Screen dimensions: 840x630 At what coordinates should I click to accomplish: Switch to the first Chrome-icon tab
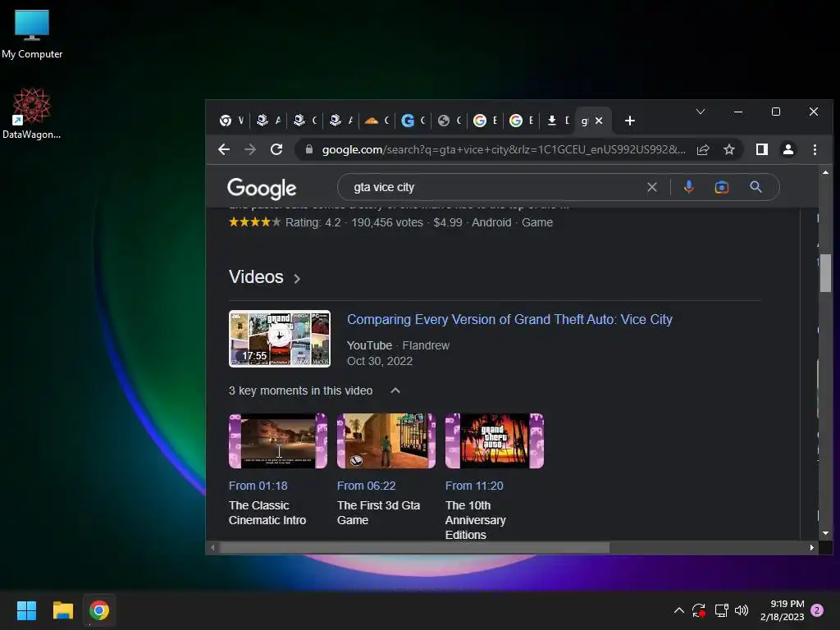coord(231,121)
